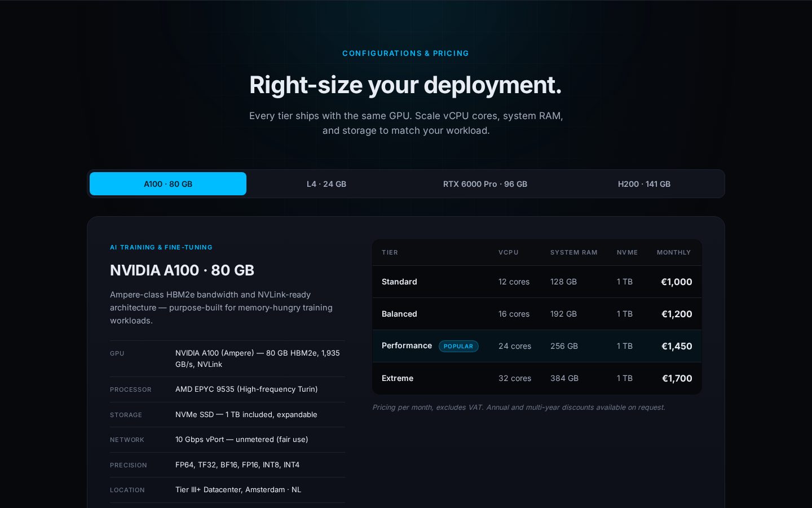
Task: Click the SYSTEM RAM column header
Action: click(x=573, y=252)
